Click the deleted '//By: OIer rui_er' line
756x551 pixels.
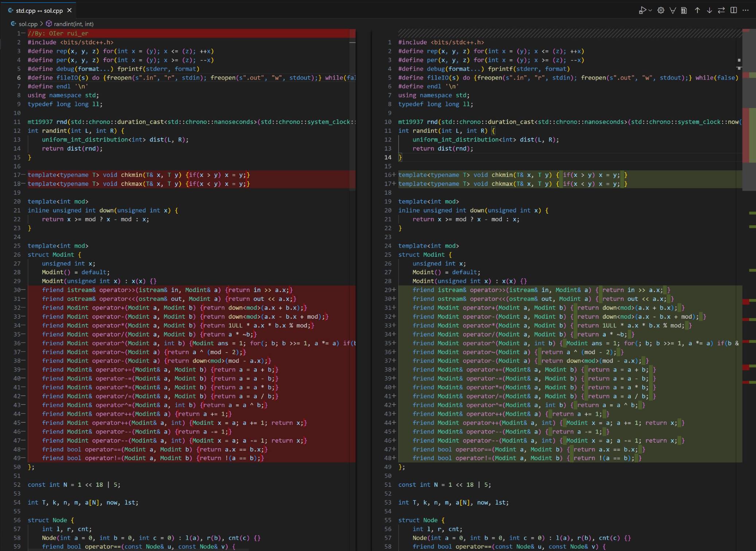click(58, 34)
